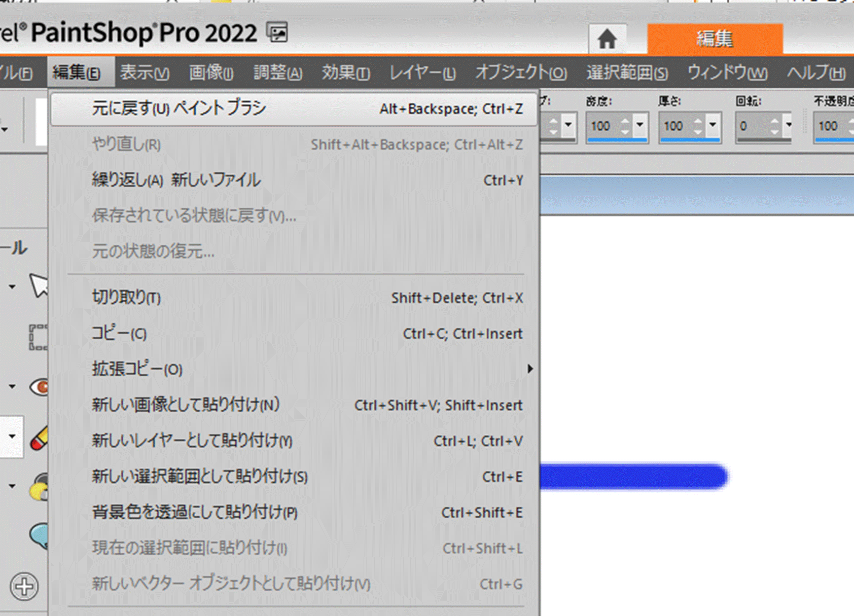854x616 pixels.
Task: Choose 背景色を透過にして貼り付け(P)
Action: point(294,512)
